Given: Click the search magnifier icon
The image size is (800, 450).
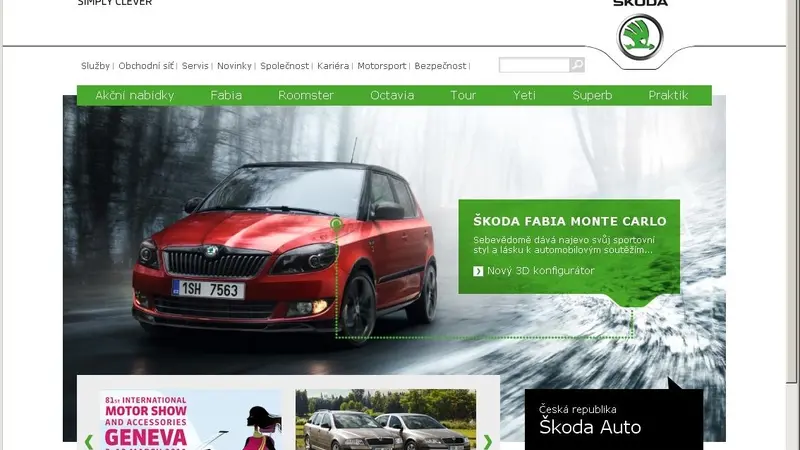Looking at the screenshot, I should pos(577,65).
